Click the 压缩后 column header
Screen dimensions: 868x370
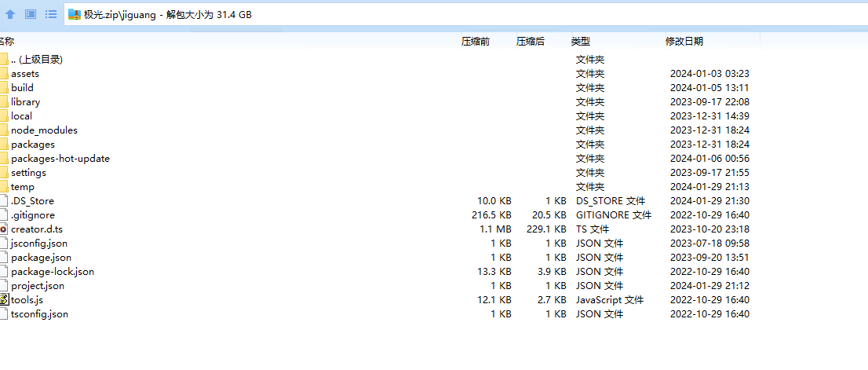click(530, 42)
